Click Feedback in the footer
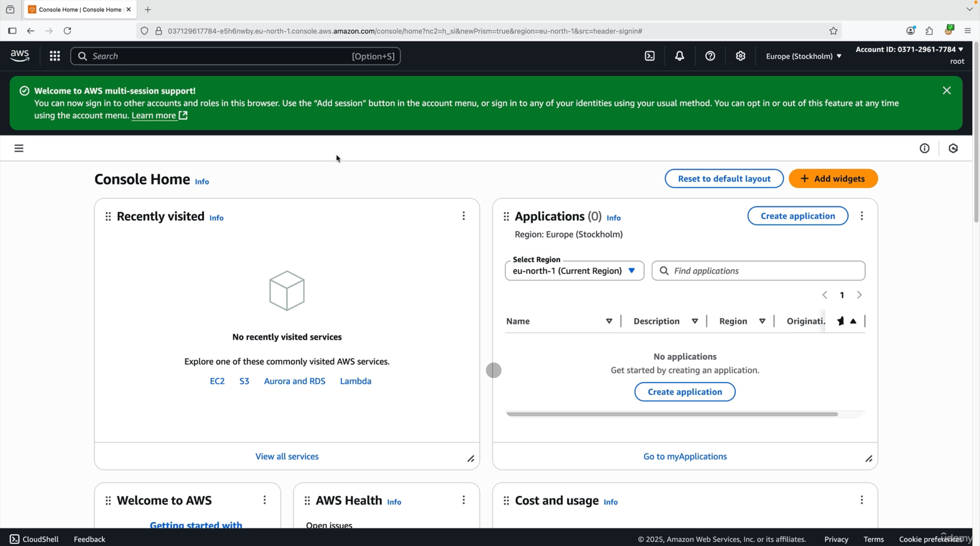The image size is (980, 546). pos(89,539)
